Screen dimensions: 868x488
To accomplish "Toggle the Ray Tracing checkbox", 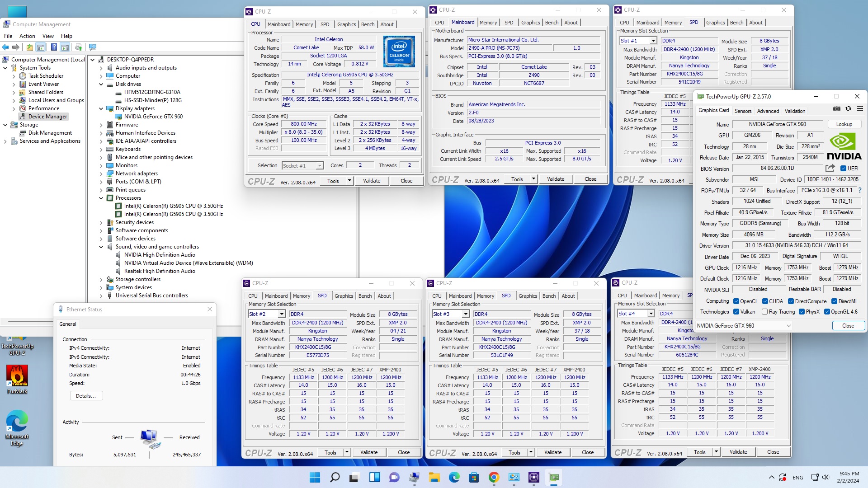I will (764, 312).
